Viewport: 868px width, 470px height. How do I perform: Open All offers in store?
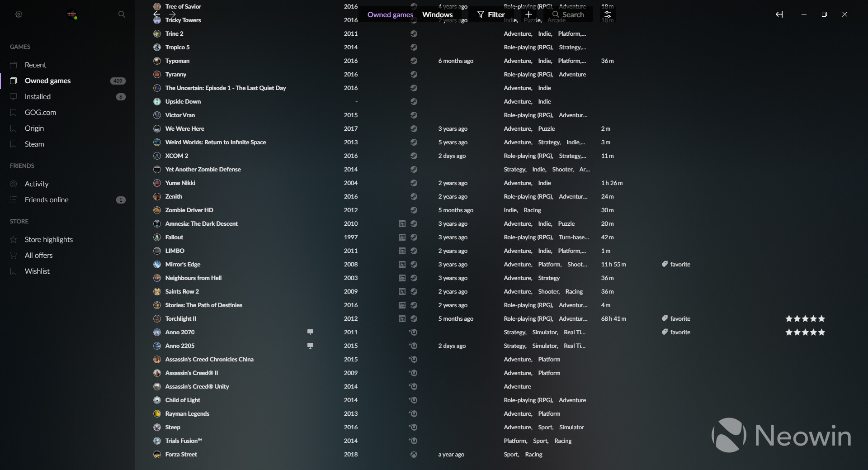point(68,255)
